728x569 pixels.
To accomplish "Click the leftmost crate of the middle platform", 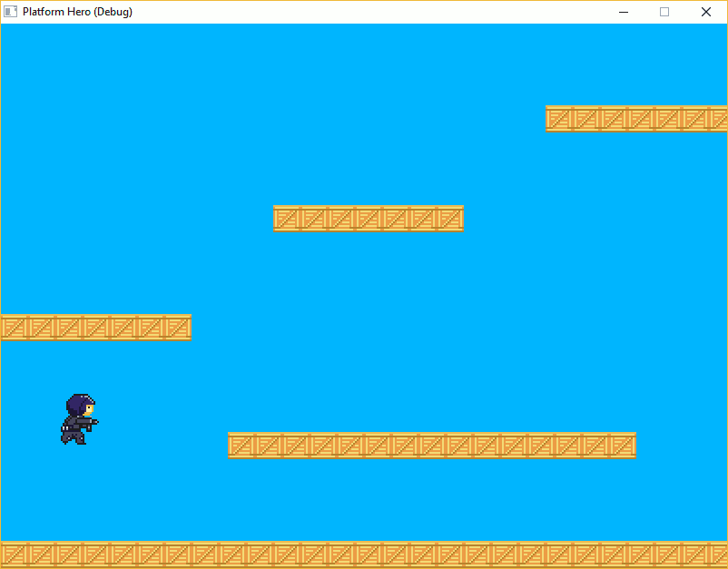I will click(287, 218).
